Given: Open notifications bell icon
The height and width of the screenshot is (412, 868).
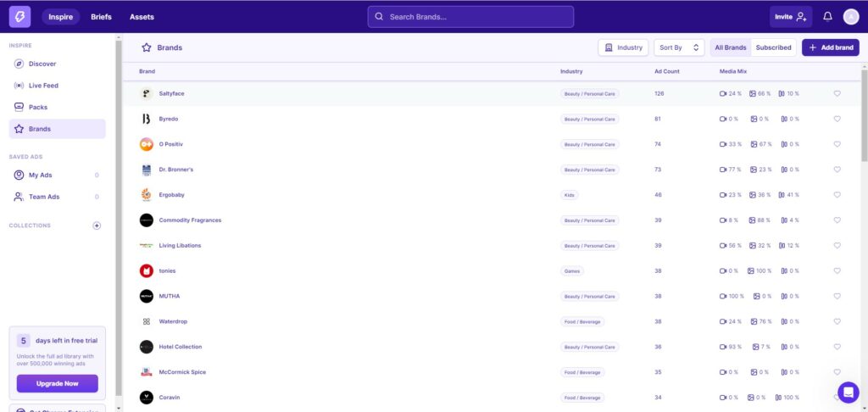Looking at the screenshot, I should click(827, 17).
